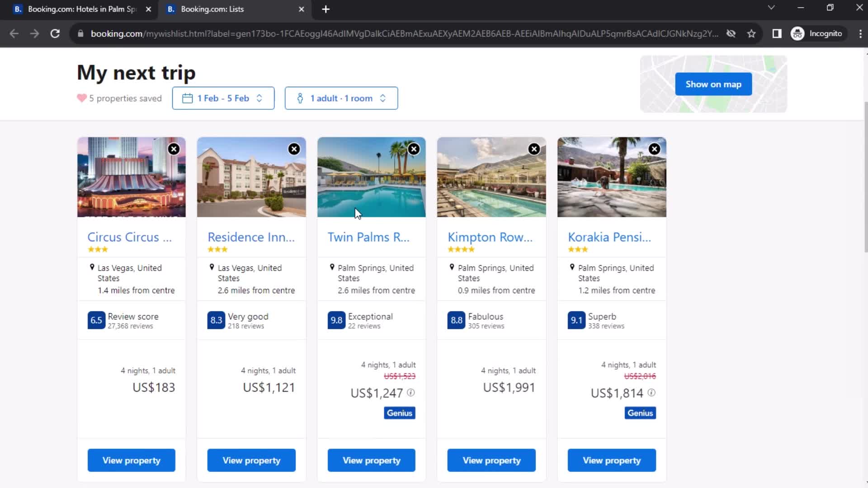The width and height of the screenshot is (868, 488).
Task: View property for Kimpton Rowan
Action: tap(491, 460)
